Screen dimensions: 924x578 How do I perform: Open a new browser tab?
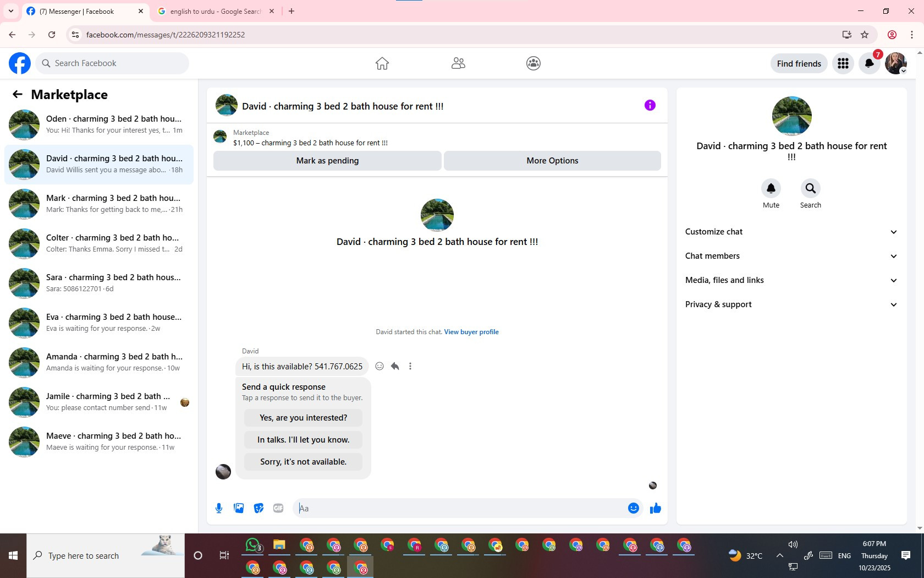click(291, 11)
